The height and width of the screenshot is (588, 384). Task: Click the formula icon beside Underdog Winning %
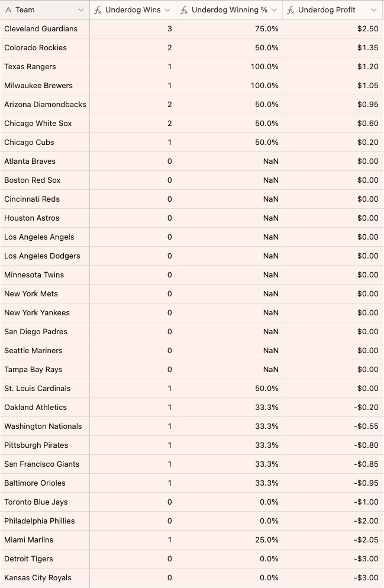coord(185,10)
